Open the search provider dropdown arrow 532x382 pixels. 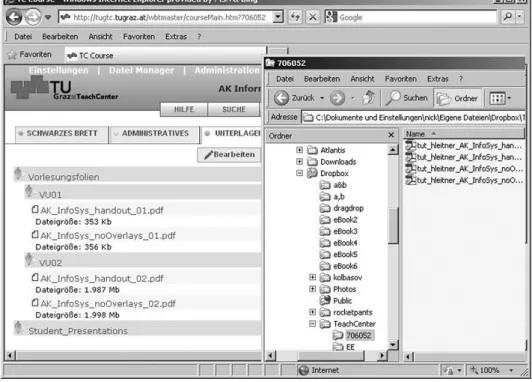[519, 17]
